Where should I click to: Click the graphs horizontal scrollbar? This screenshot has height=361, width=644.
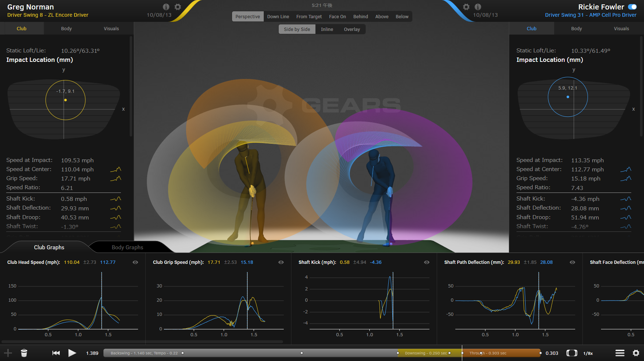(142, 342)
